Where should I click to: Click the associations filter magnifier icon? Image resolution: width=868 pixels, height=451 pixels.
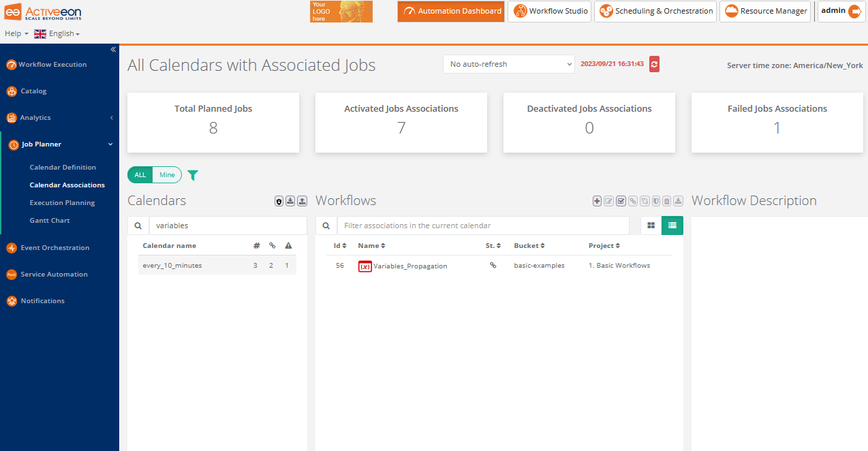click(326, 226)
